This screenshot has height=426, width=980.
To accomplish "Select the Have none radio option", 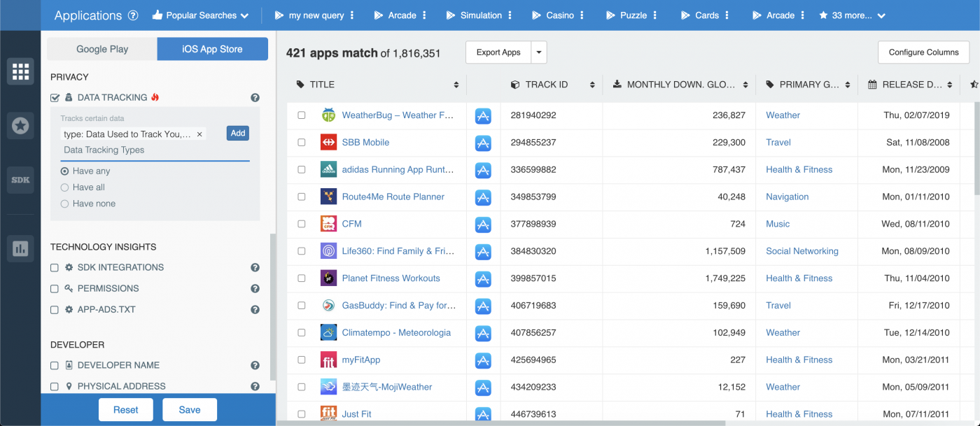I will (x=65, y=204).
